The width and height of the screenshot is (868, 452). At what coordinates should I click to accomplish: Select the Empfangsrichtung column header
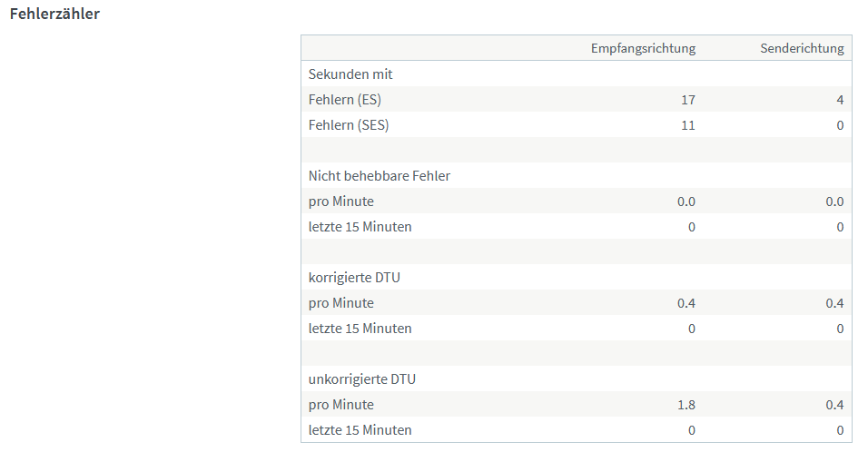643,49
